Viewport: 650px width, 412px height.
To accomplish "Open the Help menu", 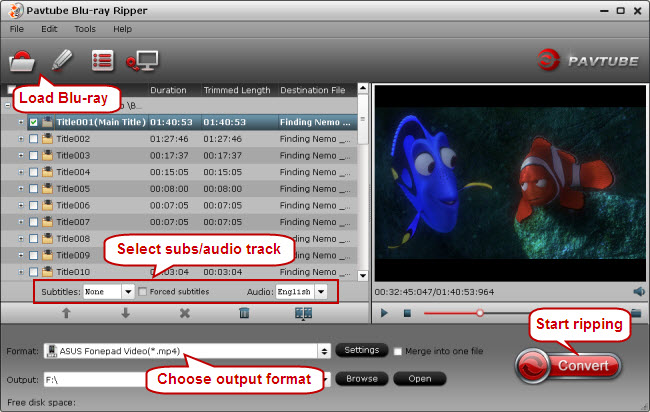I will pyautogui.click(x=122, y=29).
